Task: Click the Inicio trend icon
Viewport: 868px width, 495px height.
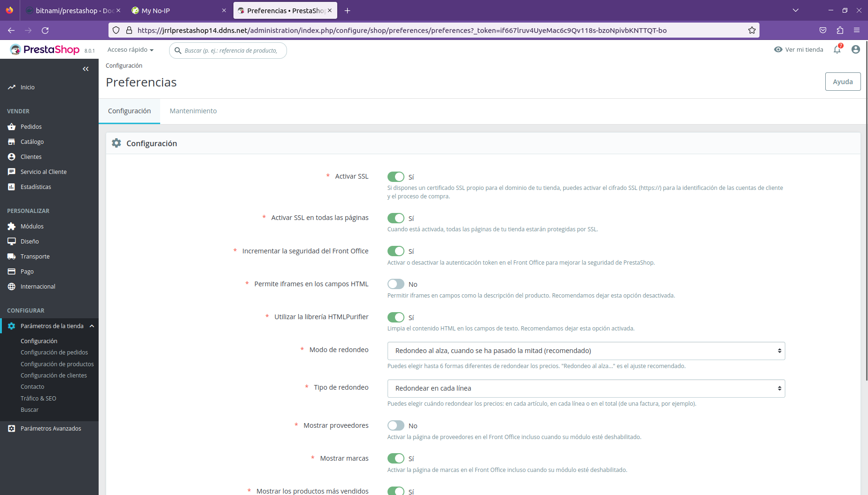Action: coord(12,87)
